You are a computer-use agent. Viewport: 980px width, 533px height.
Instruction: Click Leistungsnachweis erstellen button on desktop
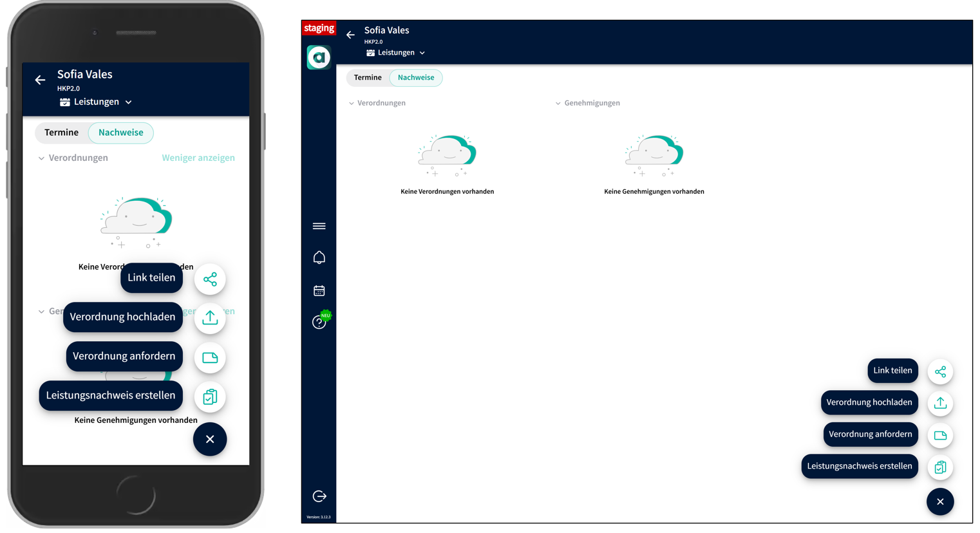(x=859, y=467)
